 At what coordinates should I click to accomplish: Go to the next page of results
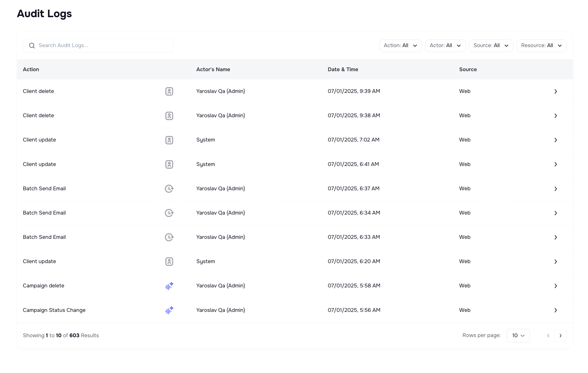click(x=561, y=335)
